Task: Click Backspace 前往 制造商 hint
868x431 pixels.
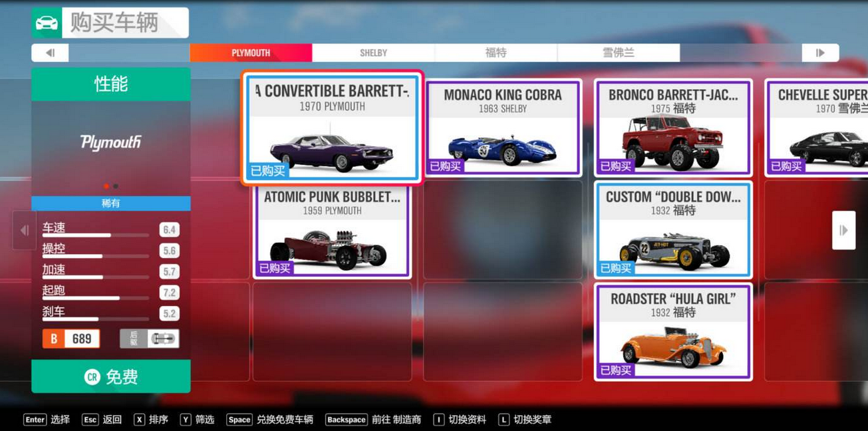Action: tap(373, 420)
